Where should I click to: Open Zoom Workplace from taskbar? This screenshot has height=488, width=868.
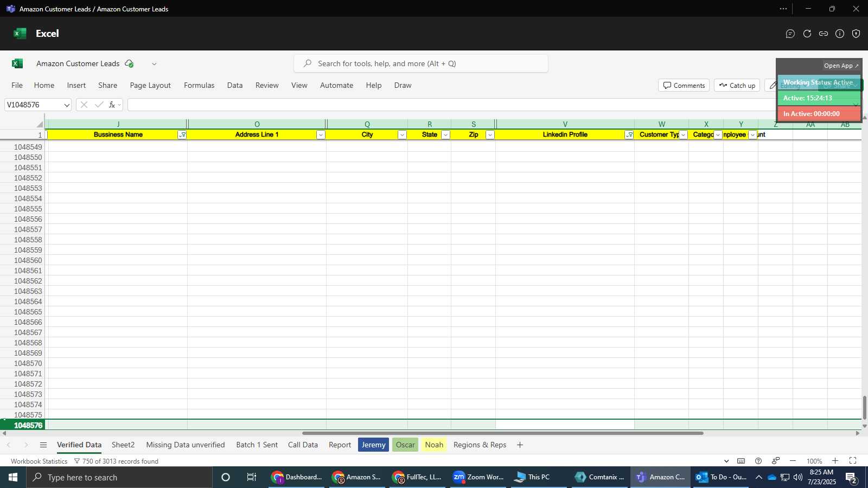pos(479,477)
